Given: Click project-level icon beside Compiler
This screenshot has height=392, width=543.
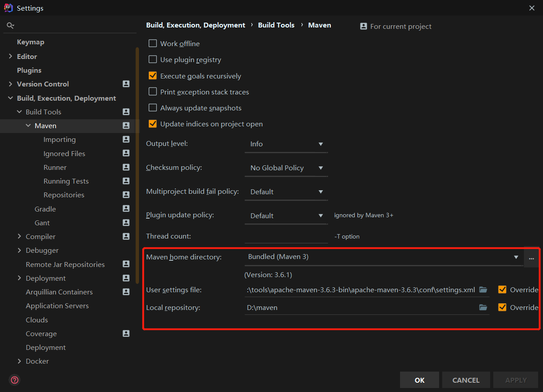Looking at the screenshot, I should pos(126,236).
